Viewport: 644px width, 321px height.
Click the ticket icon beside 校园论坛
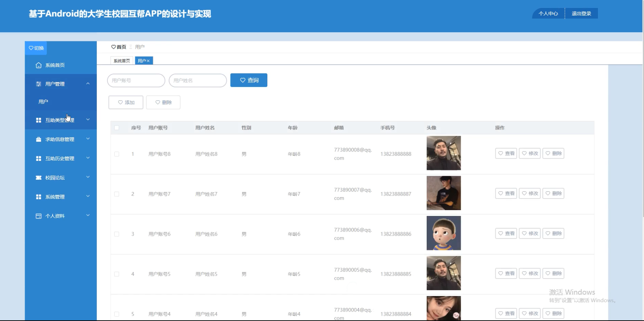click(x=38, y=178)
